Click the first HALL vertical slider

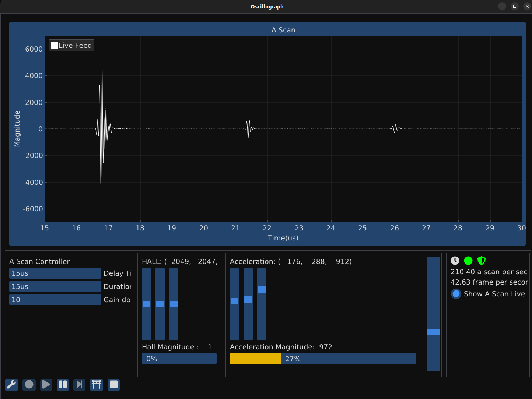coord(146,304)
